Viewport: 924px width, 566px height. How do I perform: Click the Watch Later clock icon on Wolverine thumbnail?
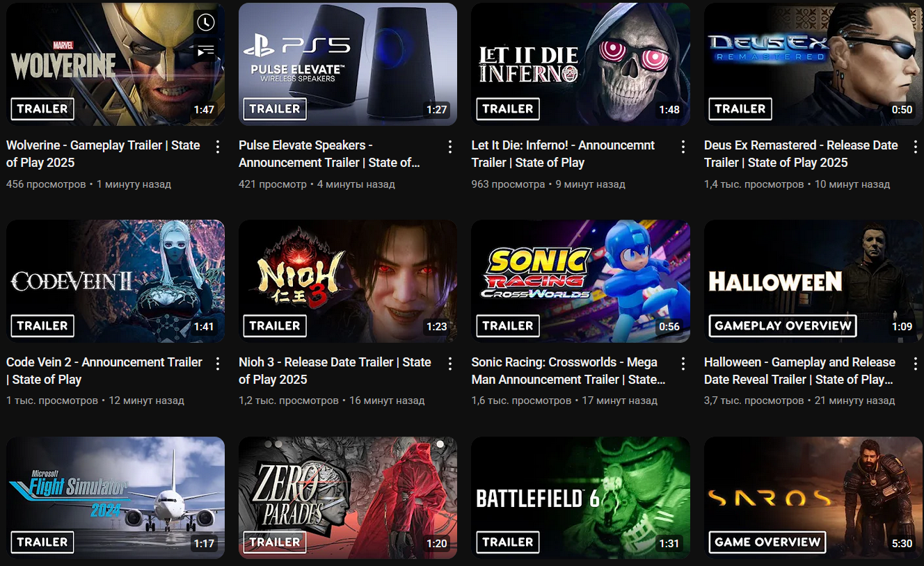pyautogui.click(x=205, y=22)
